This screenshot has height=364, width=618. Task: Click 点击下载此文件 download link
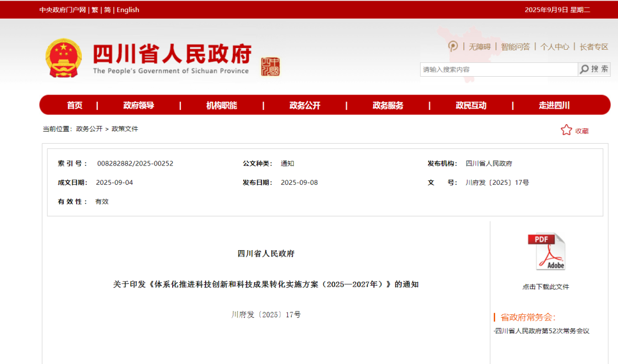(546, 287)
